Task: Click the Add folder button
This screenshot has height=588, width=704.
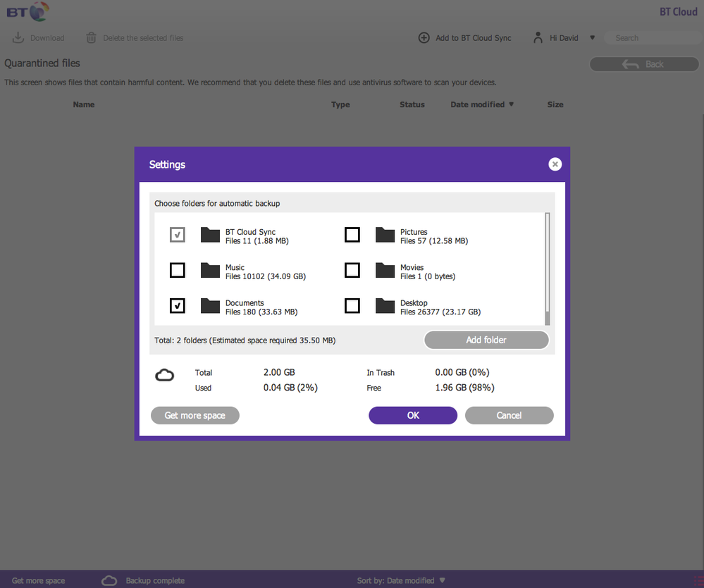Action: tap(486, 340)
